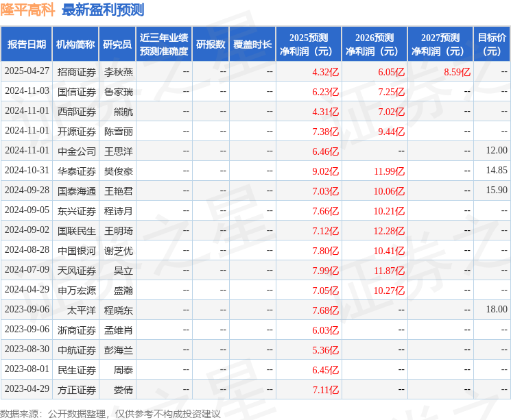511x420 pixels.
Task: Click the 7.02亿 forecast value
Action: pos(391,112)
